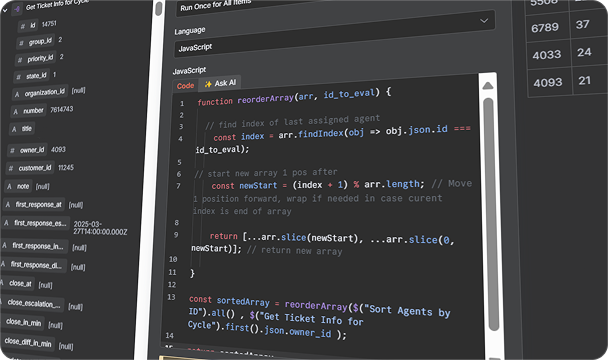Click the customer_id value 11245
This screenshot has width=608, height=360.
[66, 168]
